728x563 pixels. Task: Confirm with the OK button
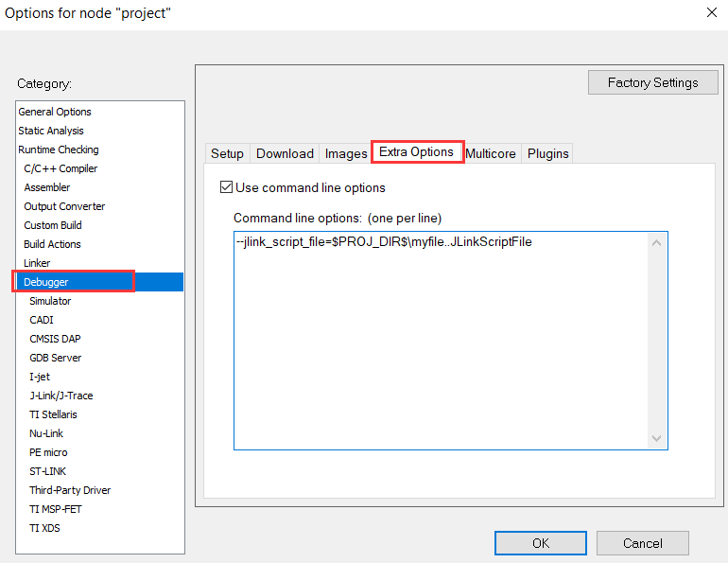coord(541,543)
